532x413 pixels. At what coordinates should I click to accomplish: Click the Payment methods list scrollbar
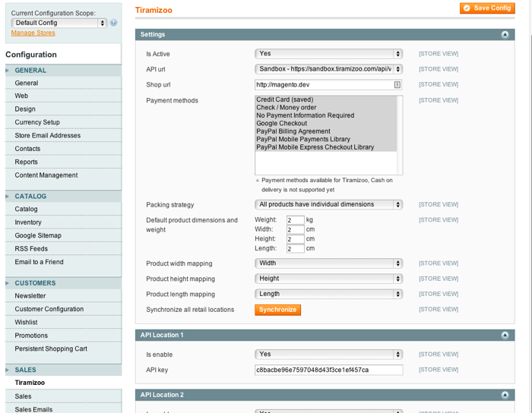tap(400, 135)
